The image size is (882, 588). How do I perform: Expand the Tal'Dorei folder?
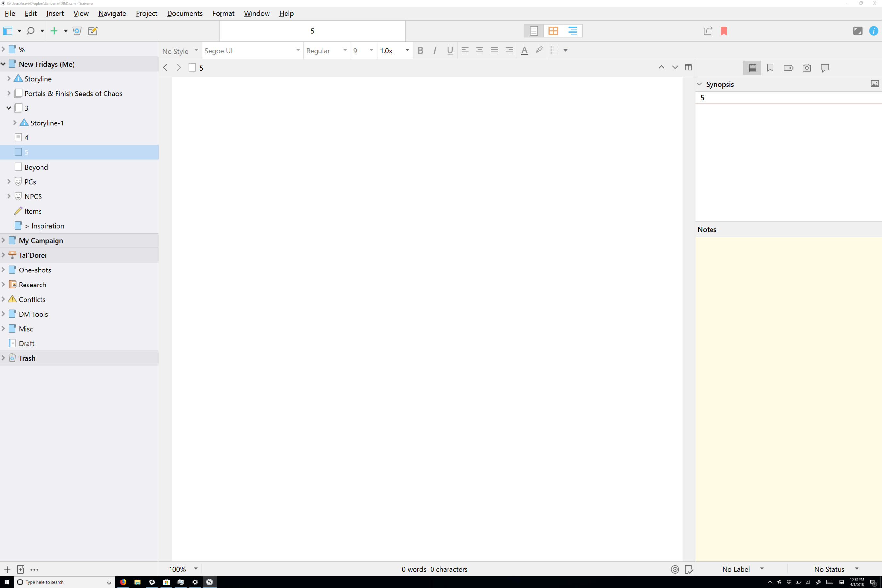pyautogui.click(x=3, y=255)
